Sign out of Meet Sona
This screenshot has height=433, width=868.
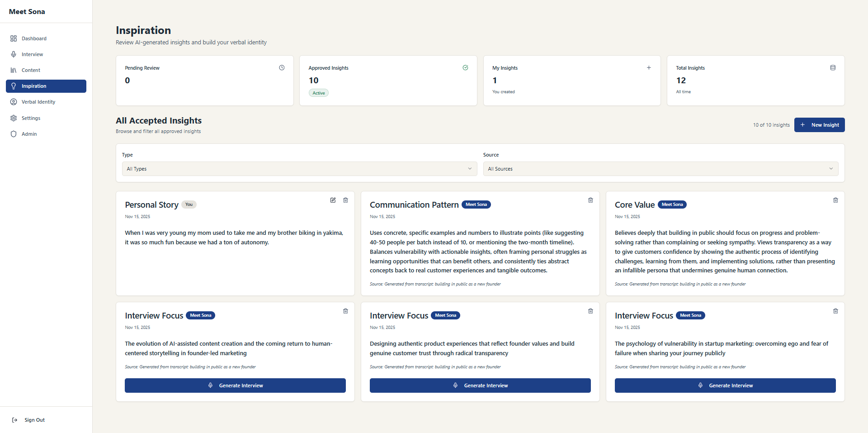34,420
